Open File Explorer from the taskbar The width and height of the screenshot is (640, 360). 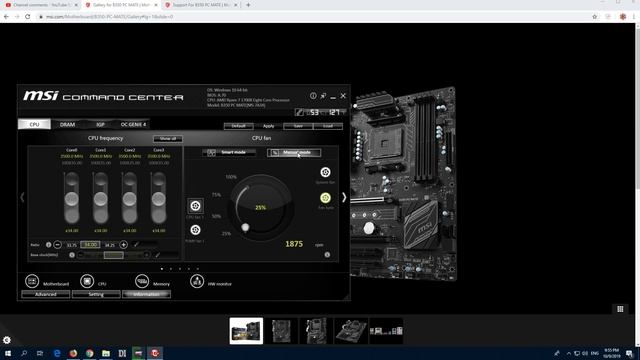point(106,353)
